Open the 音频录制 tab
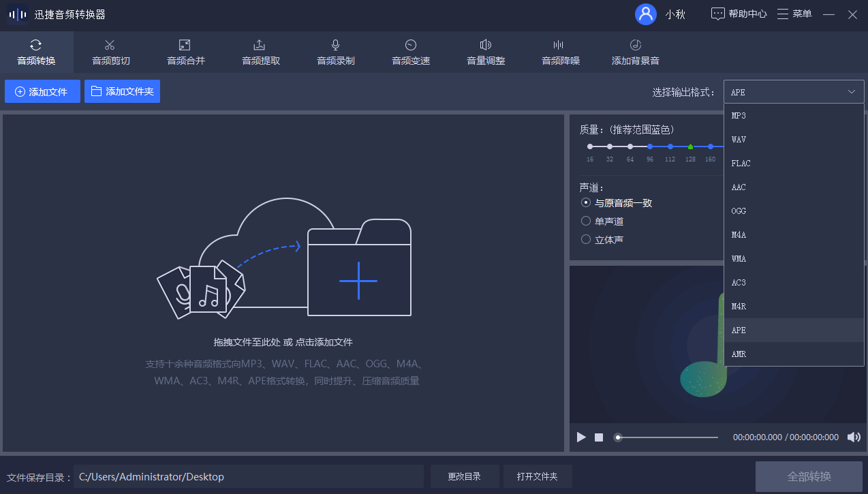Viewport: 868px width, 494px height. tap(335, 52)
